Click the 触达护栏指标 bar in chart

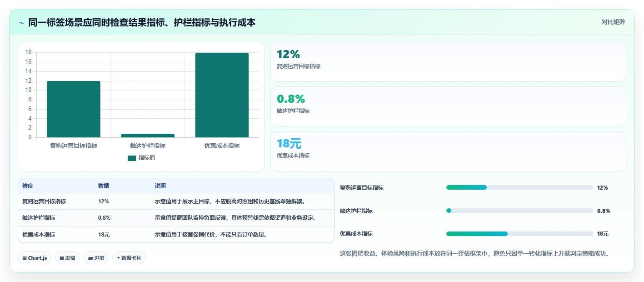pos(148,136)
